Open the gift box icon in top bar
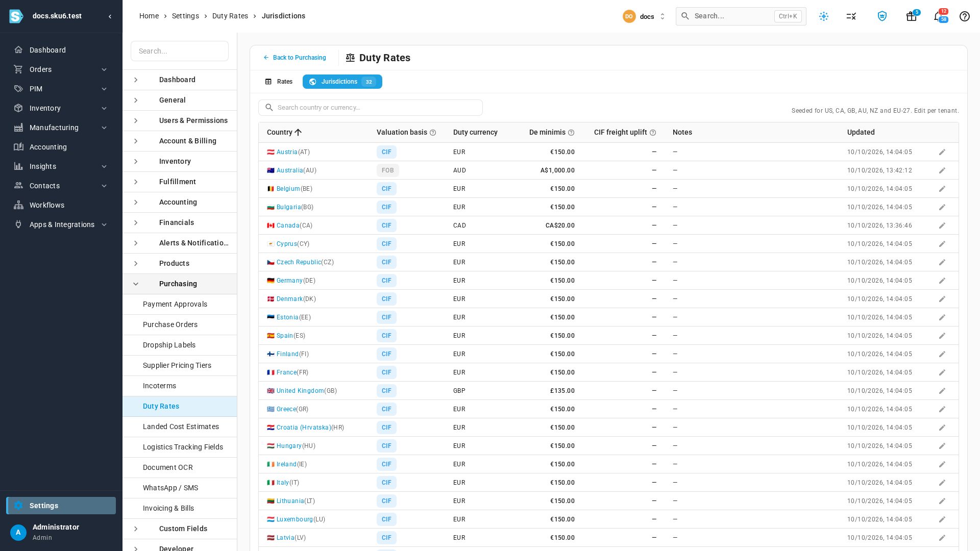Image resolution: width=980 pixels, height=551 pixels. point(911,16)
